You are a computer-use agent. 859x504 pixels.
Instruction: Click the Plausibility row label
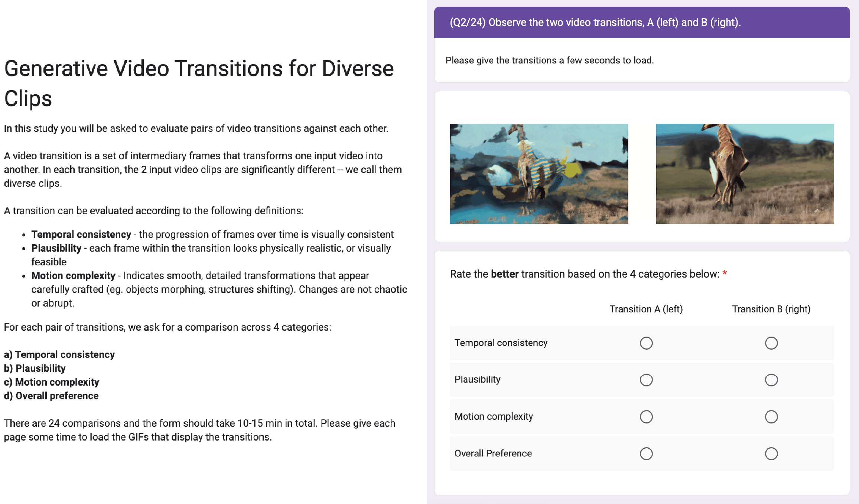click(477, 380)
